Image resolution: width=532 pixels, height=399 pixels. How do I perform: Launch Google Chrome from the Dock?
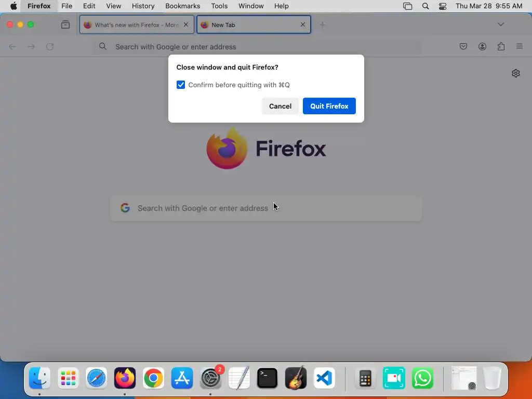click(153, 378)
